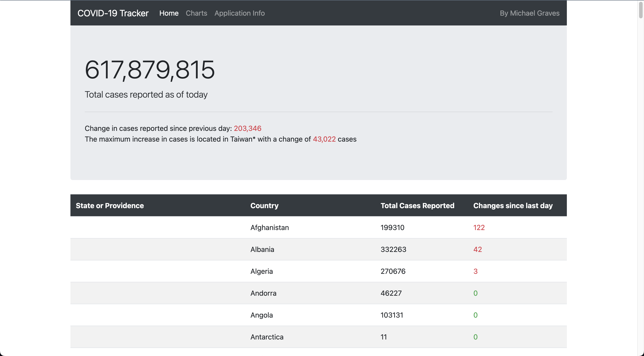Open the Application Info page
The image size is (644, 356).
(239, 13)
